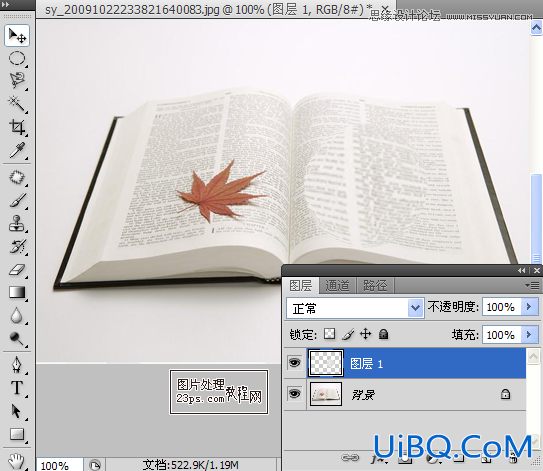Select the History Brush tool
This screenshot has height=471, width=543.
pyautogui.click(x=17, y=247)
